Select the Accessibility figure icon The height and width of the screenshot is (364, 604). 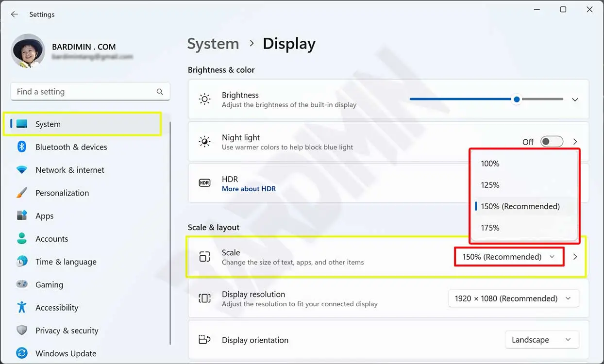coord(22,307)
